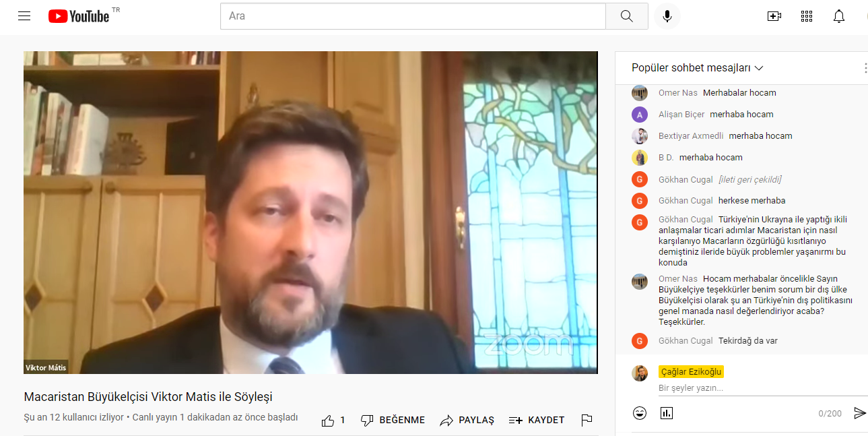
Task: Dislike the video via BEĞENME
Action: pos(393,421)
